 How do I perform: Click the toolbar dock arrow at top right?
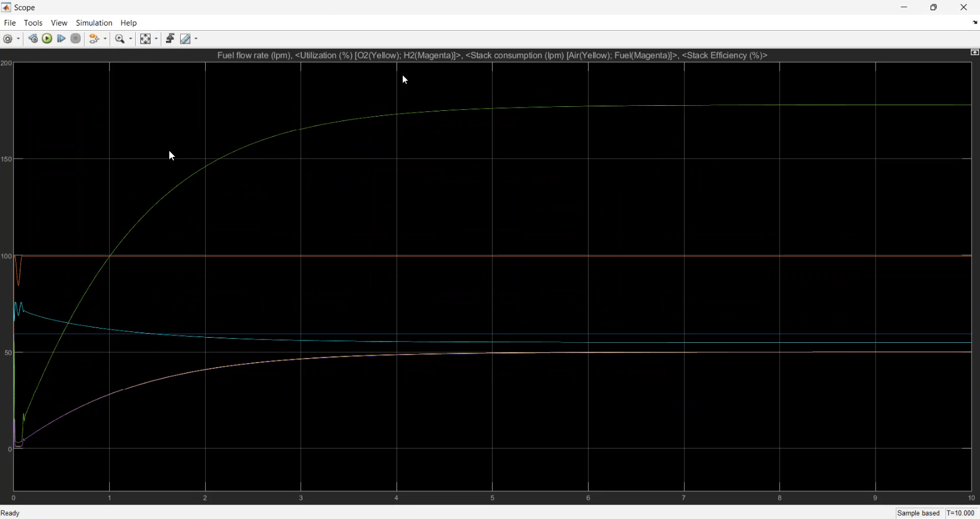[x=975, y=23]
